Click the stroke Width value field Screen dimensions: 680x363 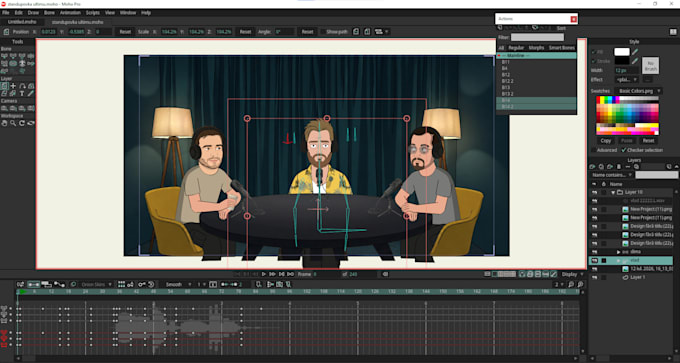(x=626, y=70)
